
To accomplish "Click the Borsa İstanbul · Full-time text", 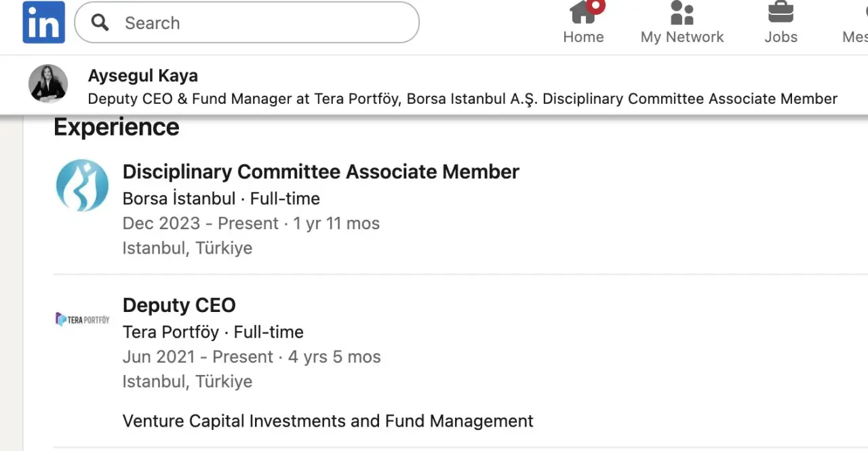I will pyautogui.click(x=221, y=199).
